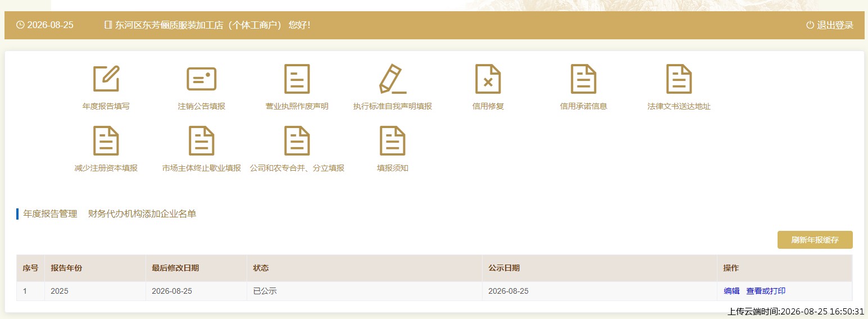Click the 2026-08-25 date in 最后修改日期 column
Viewport: 868px width, 319px height.
(172, 291)
